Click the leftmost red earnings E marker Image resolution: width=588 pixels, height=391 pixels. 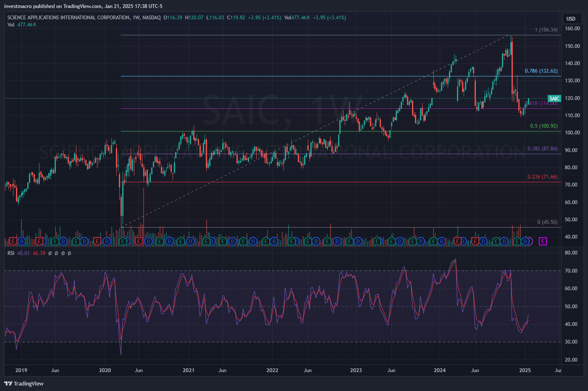tap(13, 241)
